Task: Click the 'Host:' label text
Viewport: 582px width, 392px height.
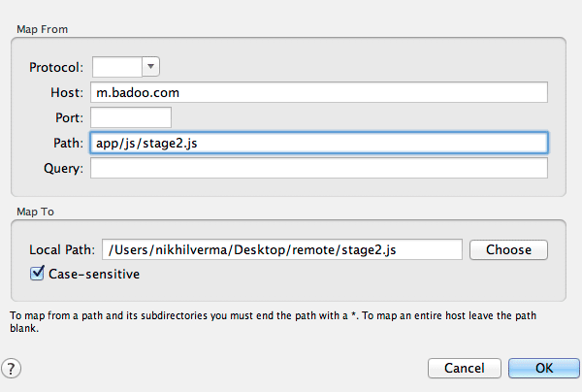Action: coord(68,92)
